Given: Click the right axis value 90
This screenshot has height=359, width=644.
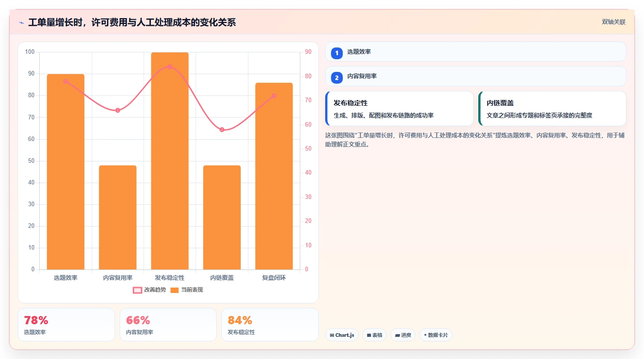Looking at the screenshot, I should click(x=308, y=52).
